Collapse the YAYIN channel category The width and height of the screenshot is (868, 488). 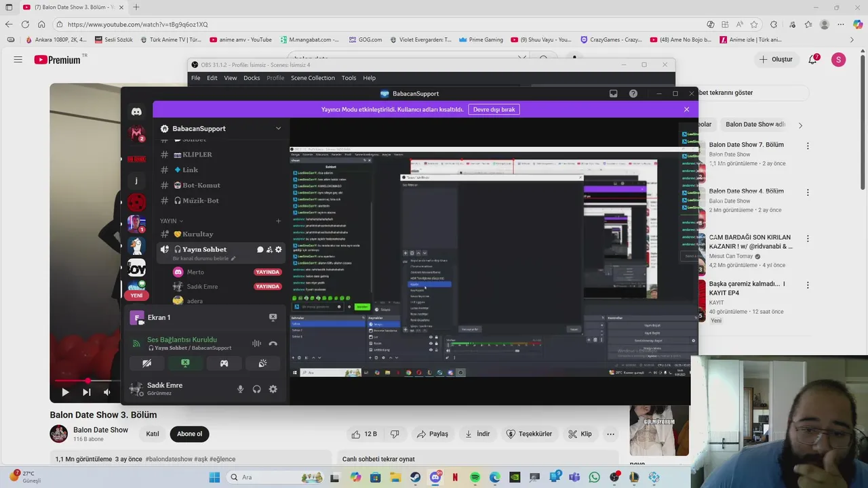172,221
